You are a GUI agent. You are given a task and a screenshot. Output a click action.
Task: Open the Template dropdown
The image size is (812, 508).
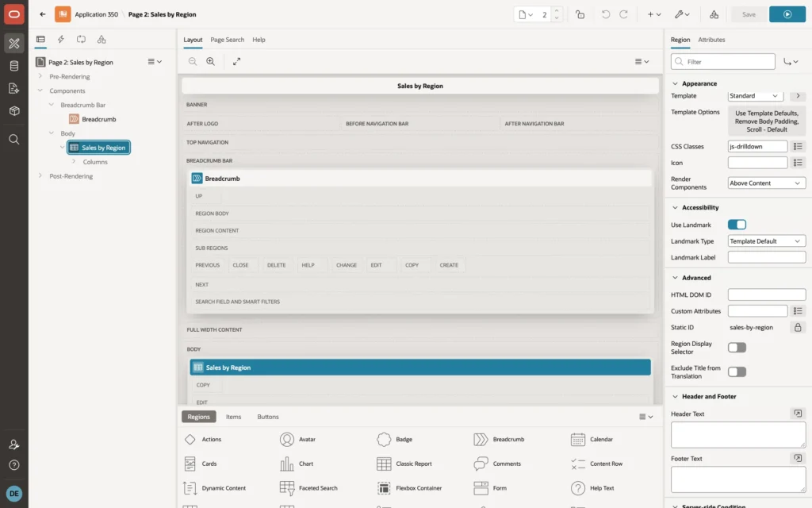pyautogui.click(x=756, y=96)
